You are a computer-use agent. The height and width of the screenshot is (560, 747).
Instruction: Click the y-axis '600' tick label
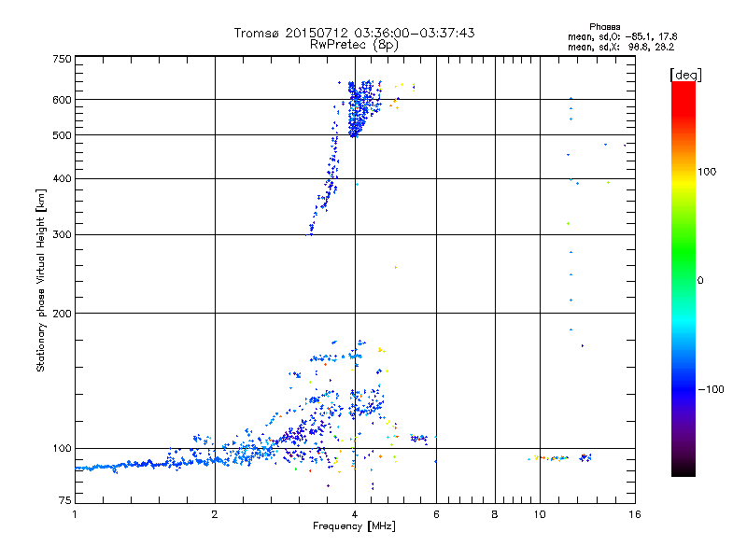pos(62,100)
